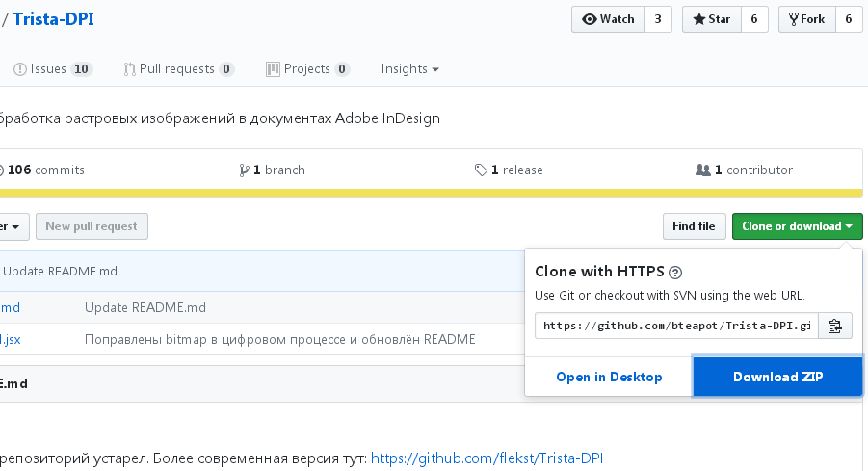Click the Projects board icon
This screenshot has width=868, height=471.
click(x=273, y=69)
